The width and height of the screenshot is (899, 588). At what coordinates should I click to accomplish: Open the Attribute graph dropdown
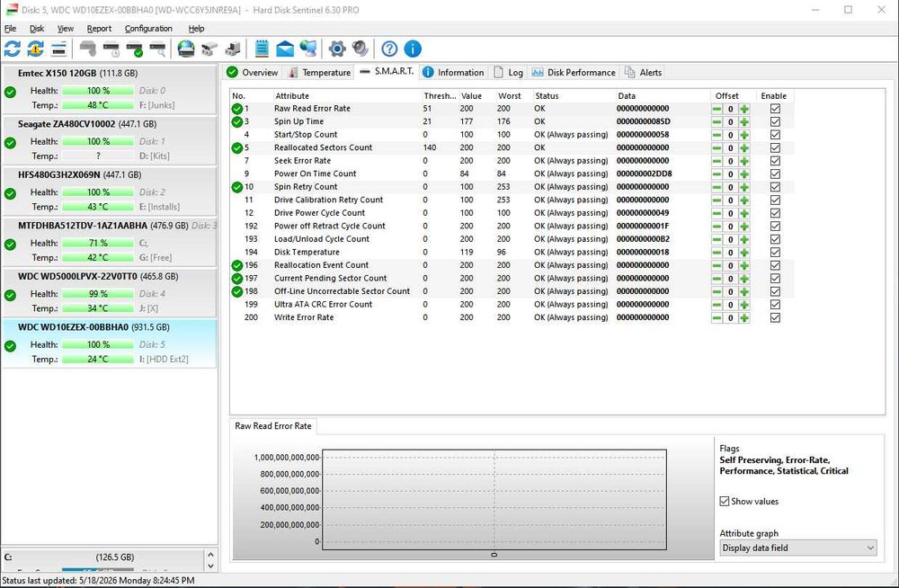tap(798, 548)
